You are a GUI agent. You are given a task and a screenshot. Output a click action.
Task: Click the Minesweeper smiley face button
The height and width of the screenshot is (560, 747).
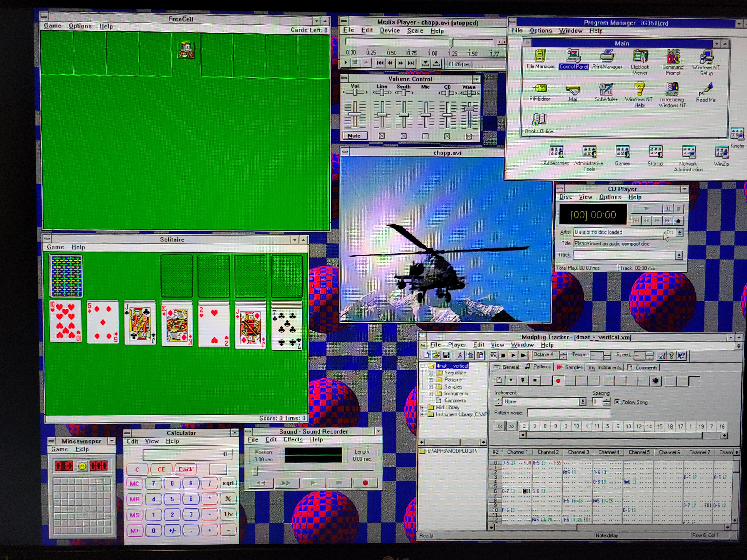click(x=82, y=466)
